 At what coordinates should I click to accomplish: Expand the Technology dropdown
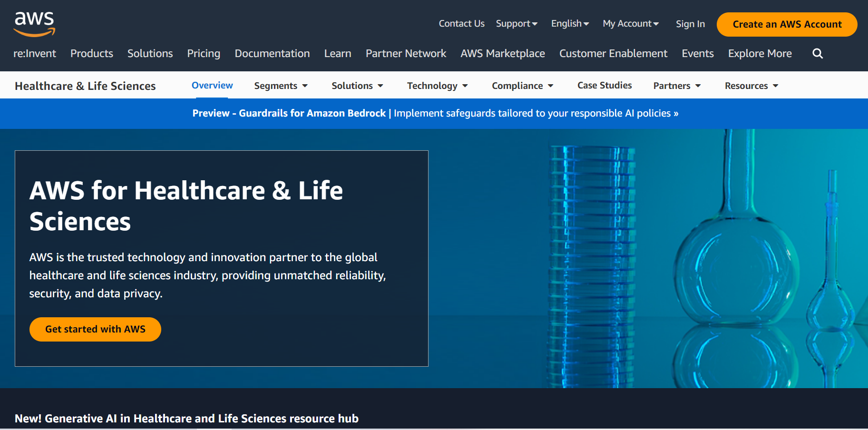coord(437,86)
